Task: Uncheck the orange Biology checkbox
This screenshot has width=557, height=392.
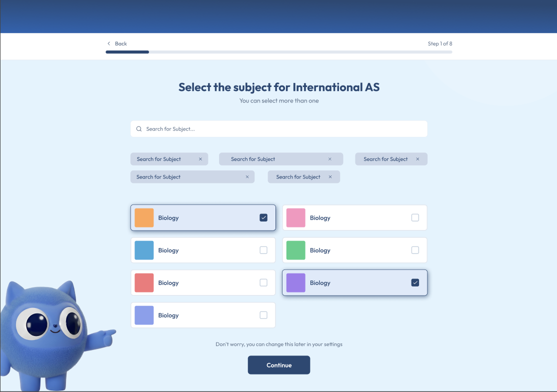Action: pos(263,217)
